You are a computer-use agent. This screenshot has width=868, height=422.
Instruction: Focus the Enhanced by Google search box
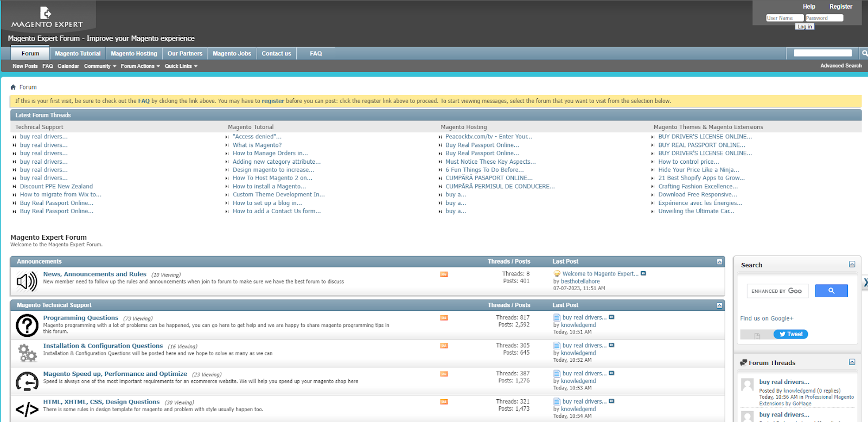click(777, 291)
